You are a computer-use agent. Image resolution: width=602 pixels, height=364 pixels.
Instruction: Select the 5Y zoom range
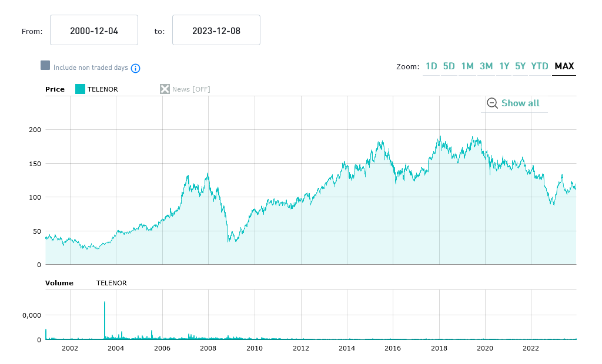520,66
